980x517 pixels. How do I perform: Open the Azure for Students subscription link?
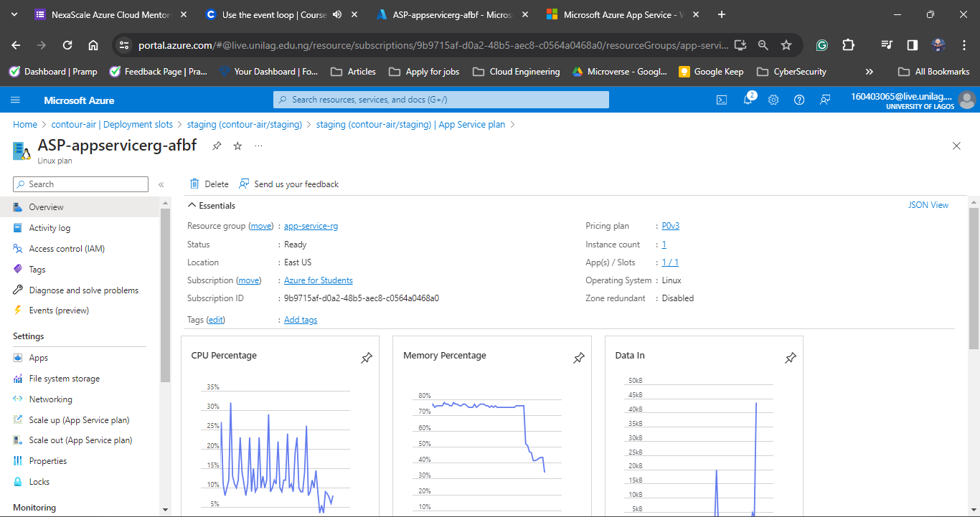click(319, 280)
